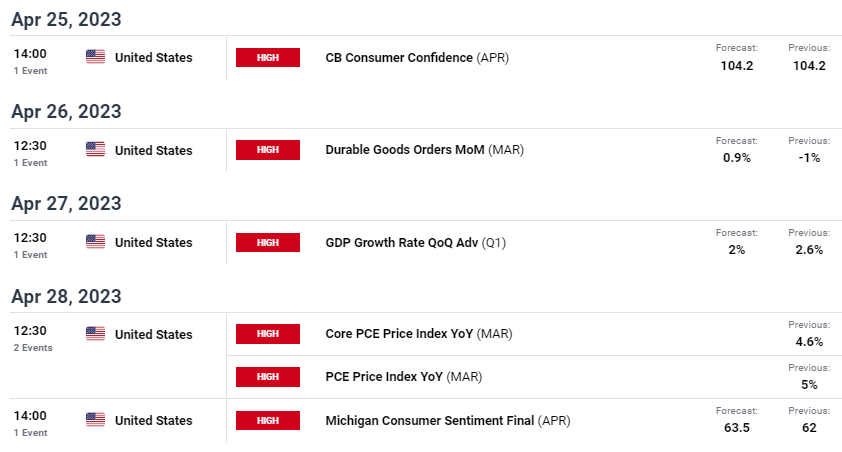Select the Apr 28, 2023 date heading

[67, 296]
